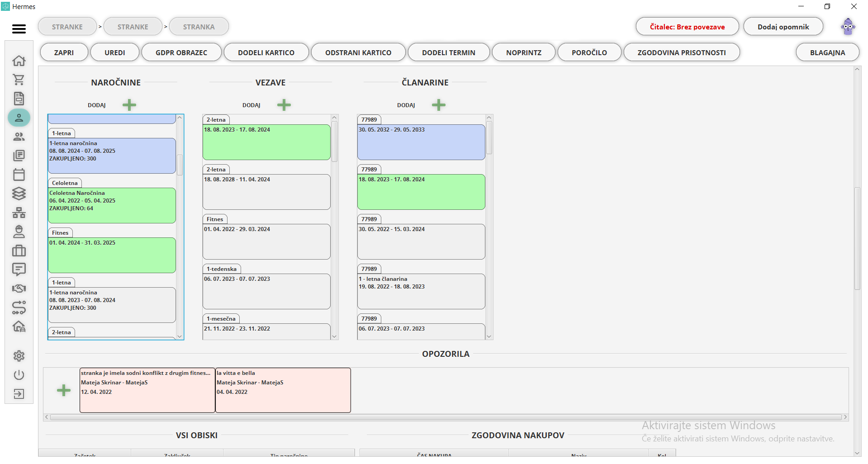The image size is (868, 464).
Task: Open the GDPR OBRAZEC form
Action: point(181,52)
